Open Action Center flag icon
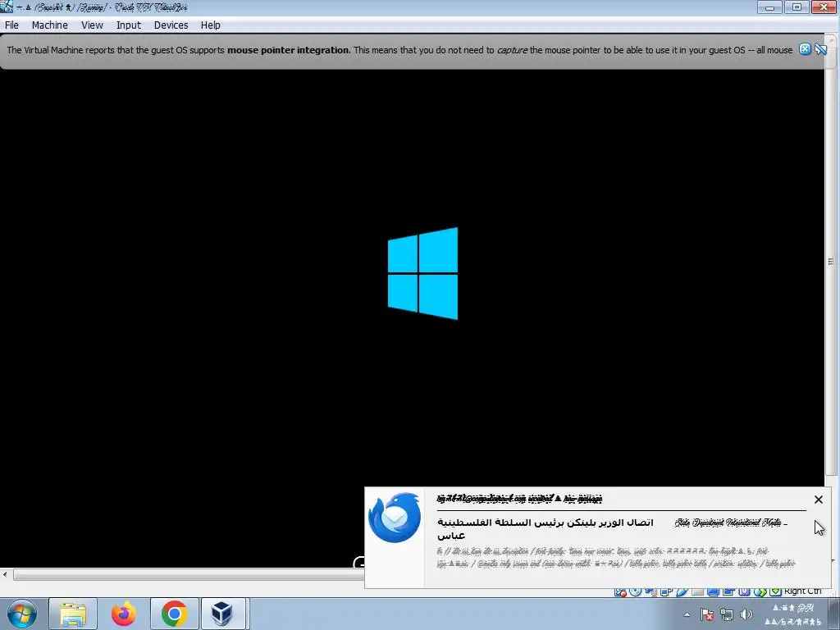 point(706,614)
